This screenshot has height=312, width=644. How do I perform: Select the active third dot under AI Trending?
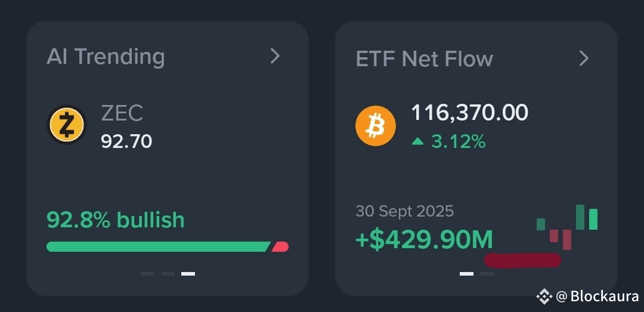coord(188,274)
